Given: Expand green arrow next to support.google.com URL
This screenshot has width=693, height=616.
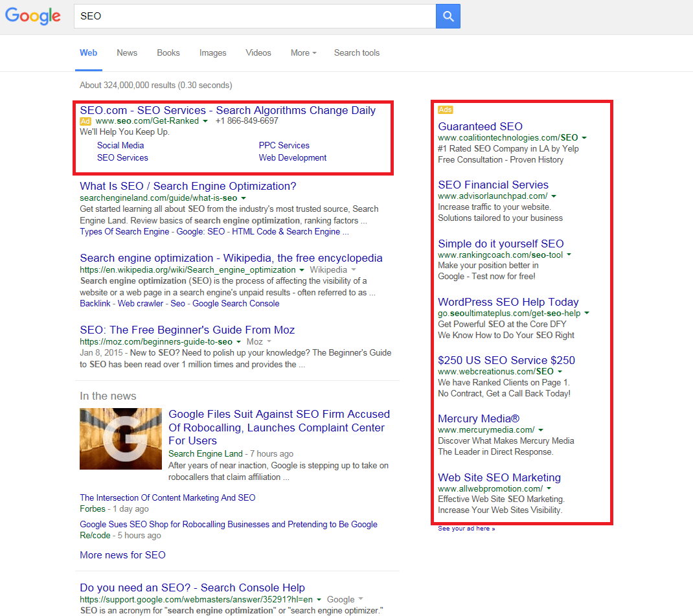Looking at the screenshot, I should 319,600.
